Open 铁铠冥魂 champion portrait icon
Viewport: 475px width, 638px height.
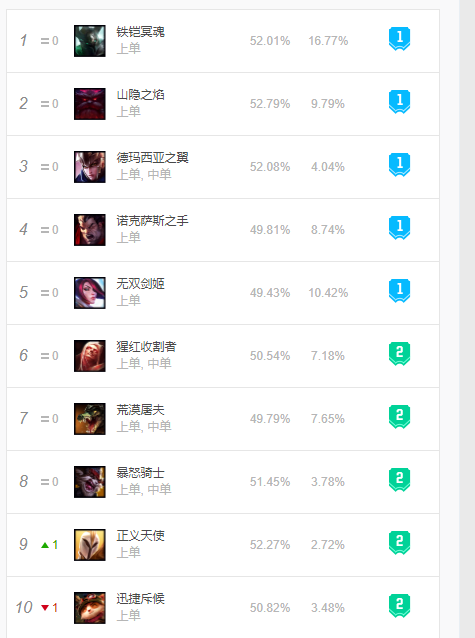tap(90, 41)
